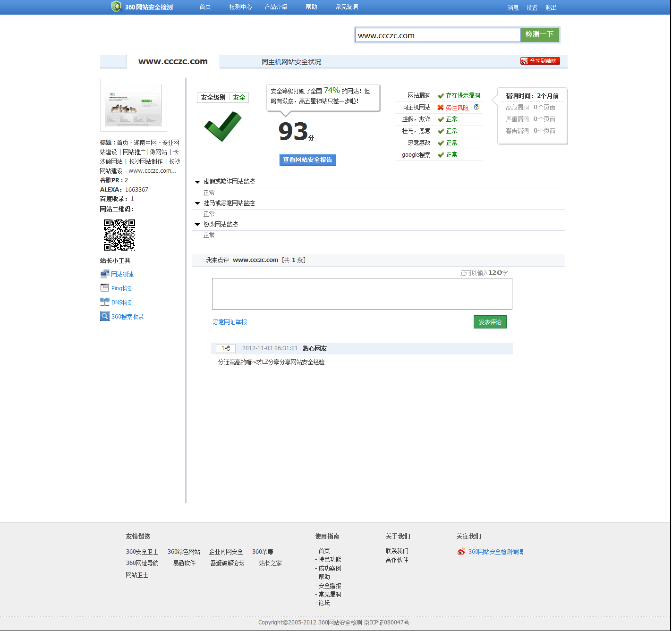Open the DNS检测 tool link
Viewport: 672px width, 631px height.
(122, 303)
